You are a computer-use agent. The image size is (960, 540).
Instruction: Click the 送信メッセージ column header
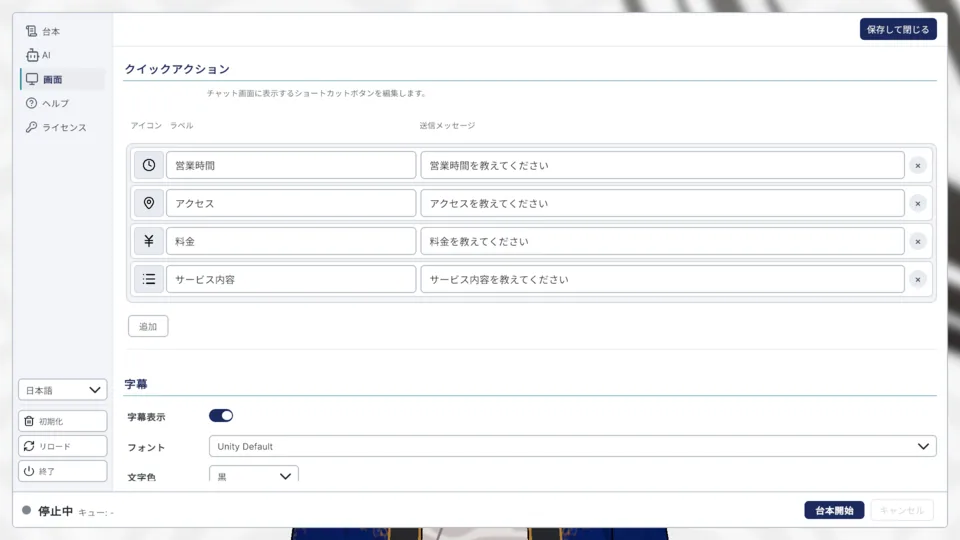pos(447,126)
